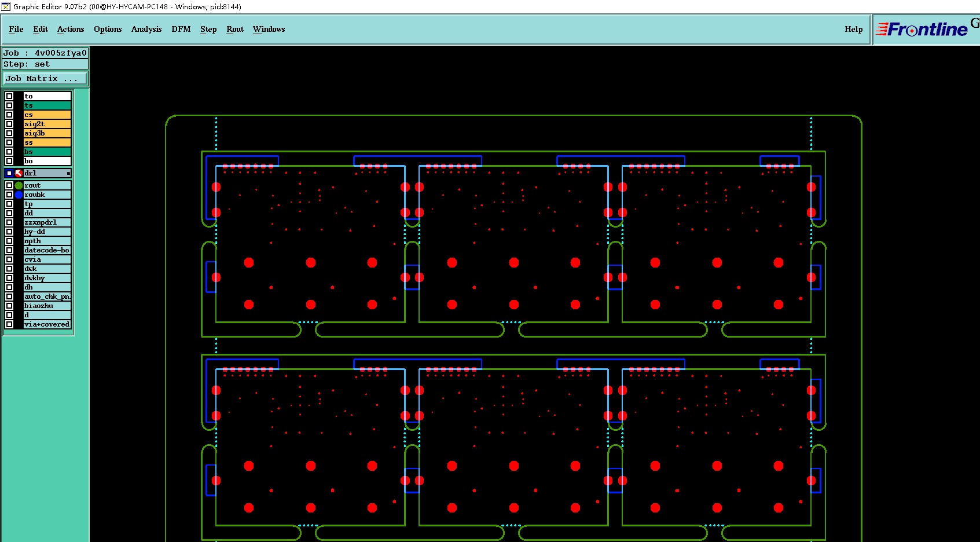The image size is (980, 542).
Task: Select the layer named cvia
Action: pyautogui.click(x=47, y=259)
